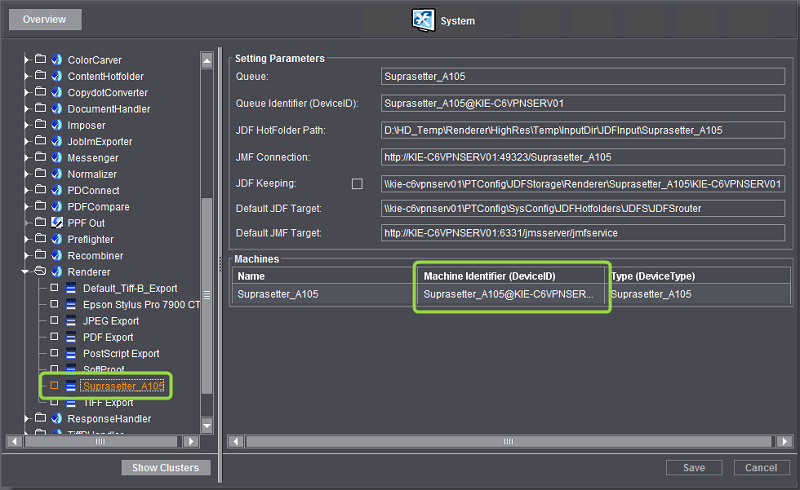Click the ColorCarver status check icon
Viewport: 800px width, 490px height.
(57, 60)
